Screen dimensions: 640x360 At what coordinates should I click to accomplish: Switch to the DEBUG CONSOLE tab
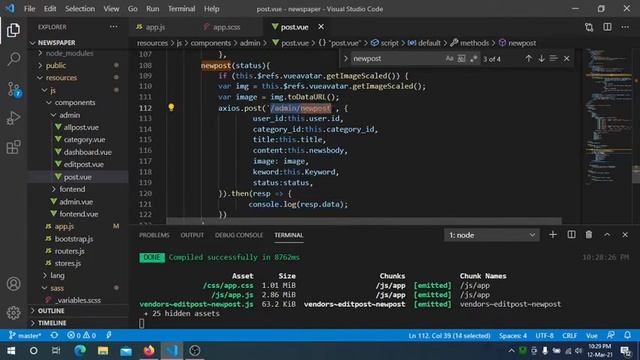coord(239,235)
